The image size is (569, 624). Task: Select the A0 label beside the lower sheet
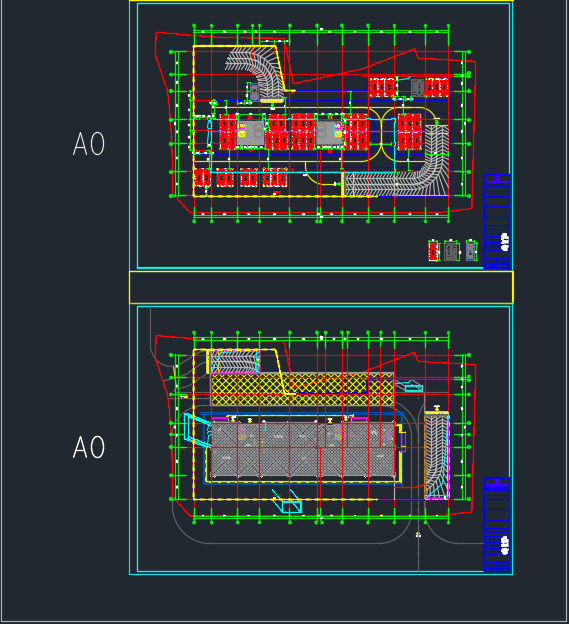(89, 447)
